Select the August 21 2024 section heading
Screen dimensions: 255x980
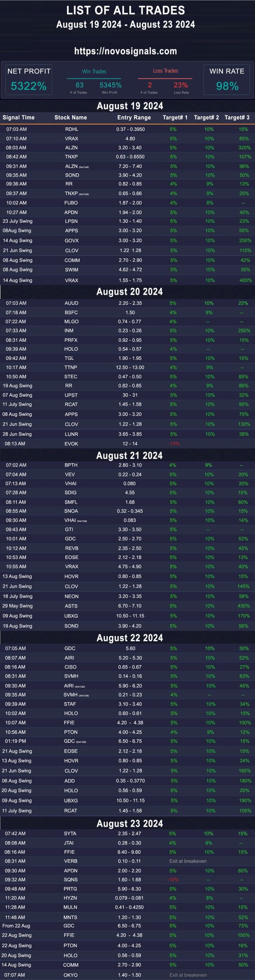coord(130,456)
